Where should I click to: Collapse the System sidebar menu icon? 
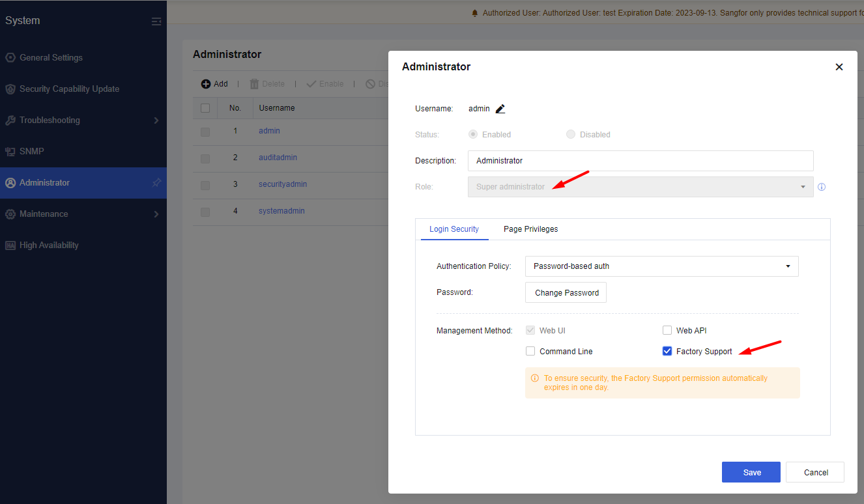[156, 21]
